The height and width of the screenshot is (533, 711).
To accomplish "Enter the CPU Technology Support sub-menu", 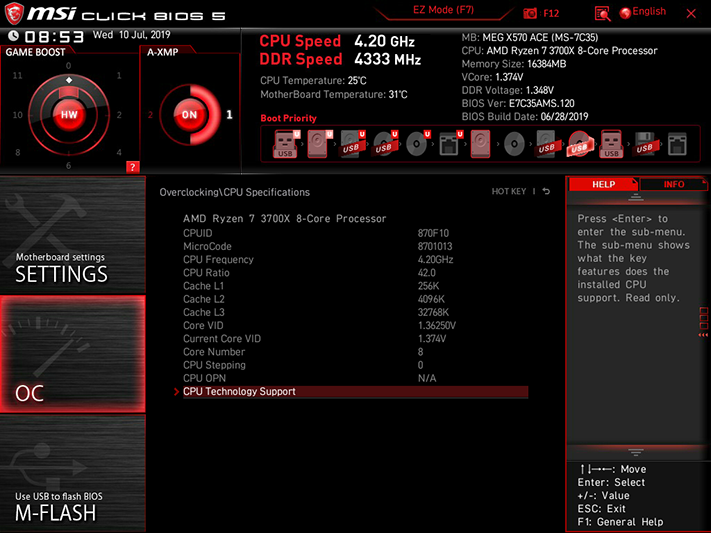I will [x=356, y=391].
